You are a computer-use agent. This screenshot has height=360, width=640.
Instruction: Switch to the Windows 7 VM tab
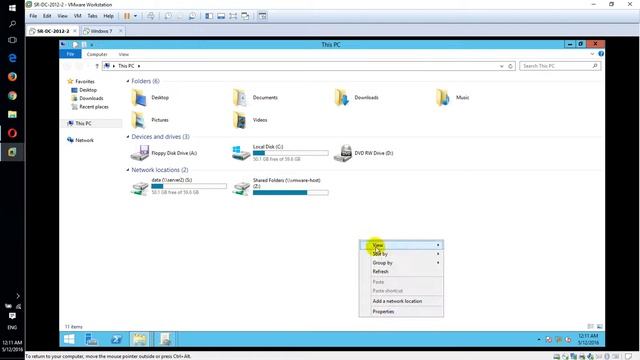tap(101, 31)
